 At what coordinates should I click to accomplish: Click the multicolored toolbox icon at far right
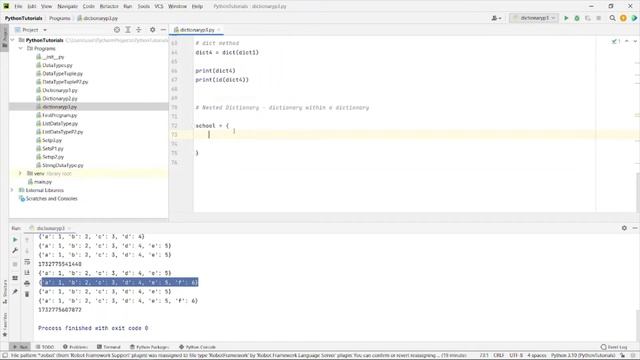634,18
